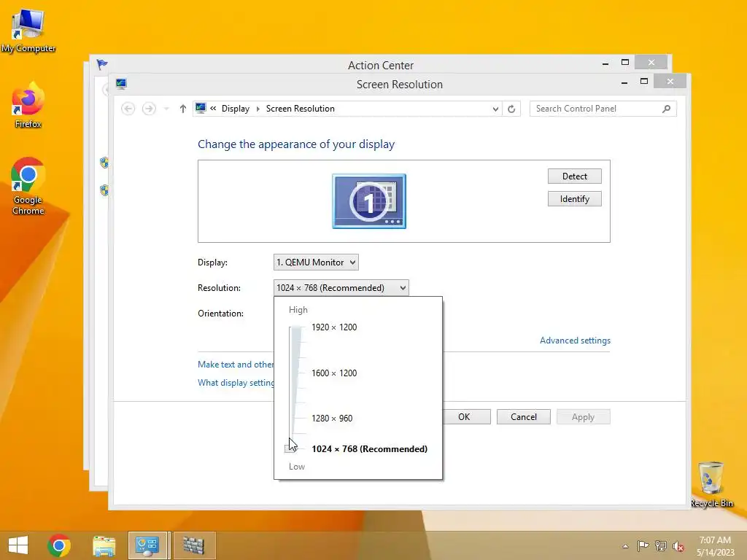
Task: Click the Action Center window flag icon
Action: pos(102,64)
